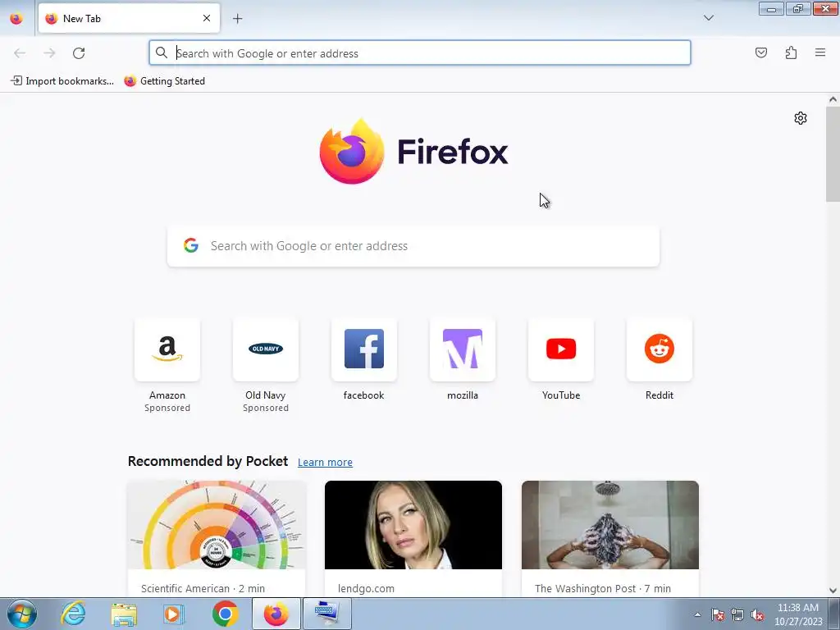840x630 pixels.
Task: Open the lendgo.com story thumbnail
Action: pyautogui.click(x=413, y=525)
